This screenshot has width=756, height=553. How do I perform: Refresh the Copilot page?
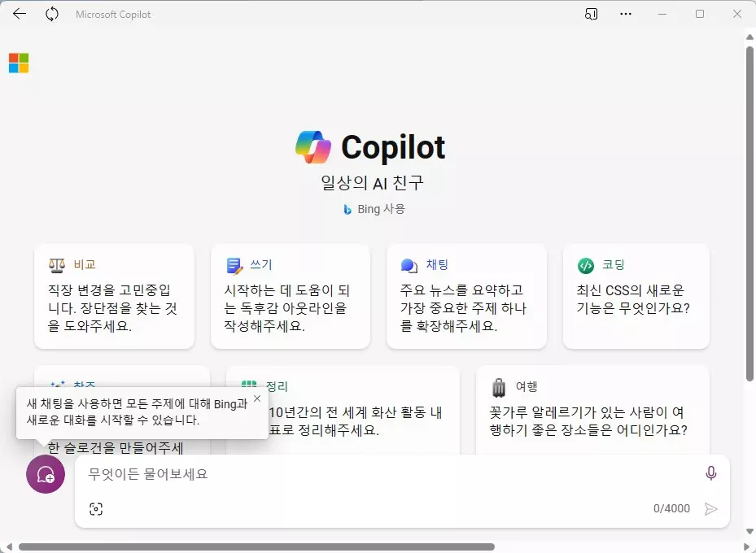click(52, 14)
